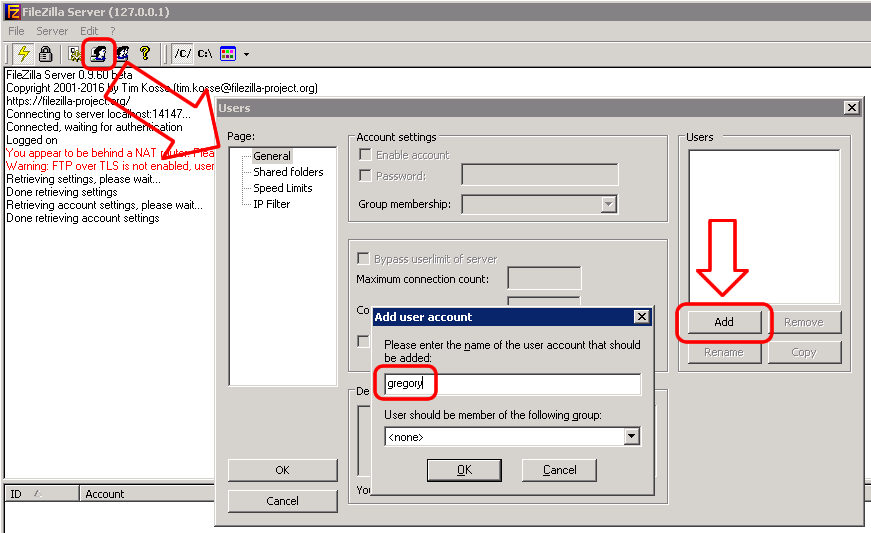
Task: Click Copy button in Users panel
Action: (x=804, y=352)
